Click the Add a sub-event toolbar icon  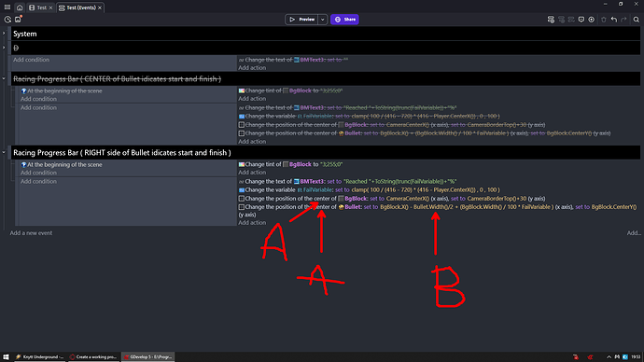point(561,20)
